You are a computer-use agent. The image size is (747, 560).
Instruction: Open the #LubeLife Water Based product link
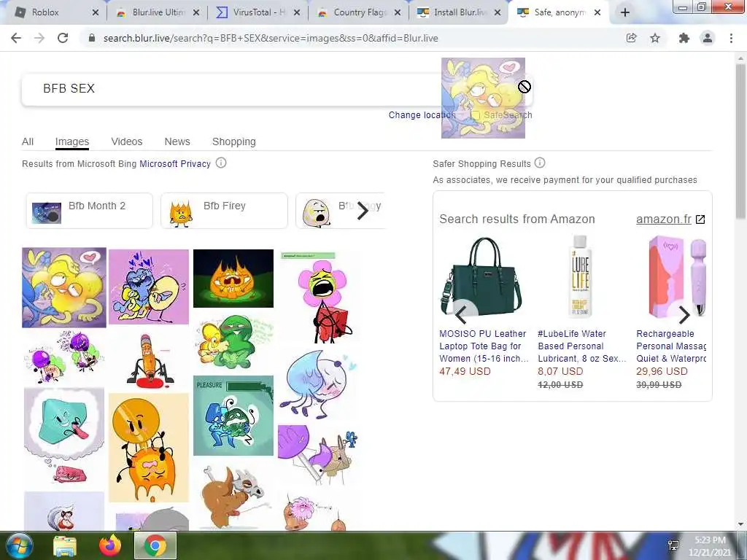pos(582,346)
